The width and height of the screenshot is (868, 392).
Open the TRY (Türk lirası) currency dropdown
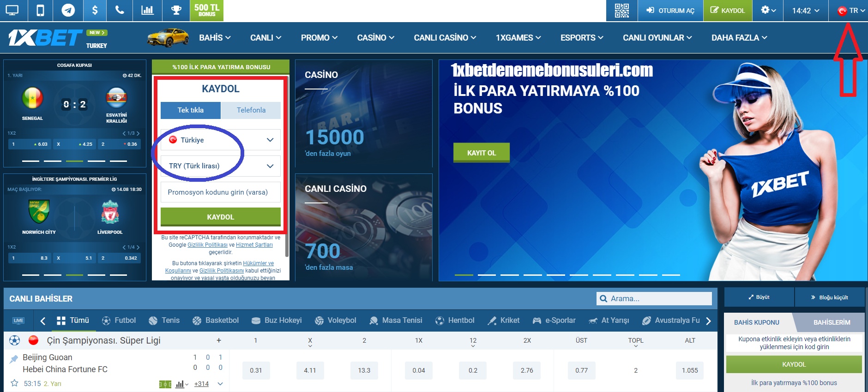[x=221, y=166]
